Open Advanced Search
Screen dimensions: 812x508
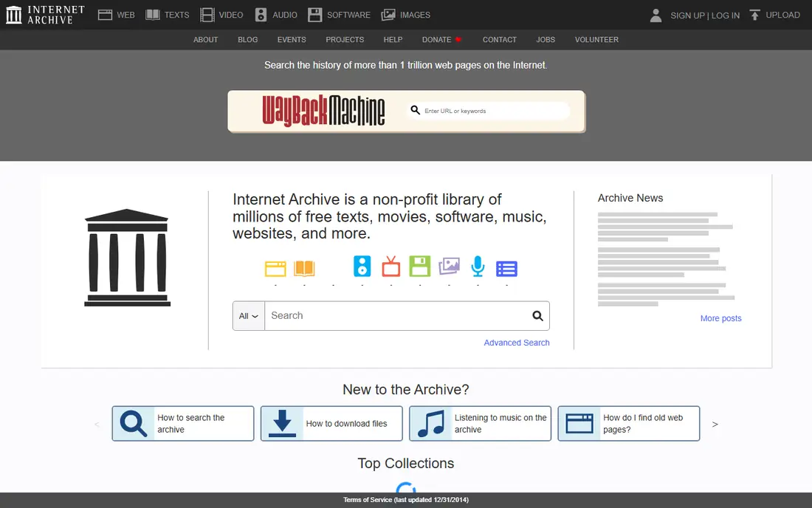coord(517,343)
